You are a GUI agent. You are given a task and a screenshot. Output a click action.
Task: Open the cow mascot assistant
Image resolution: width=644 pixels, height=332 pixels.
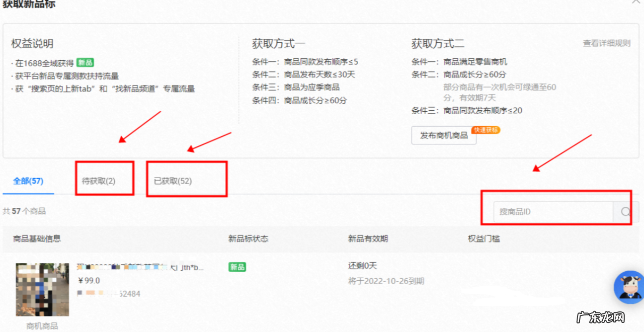pyautogui.click(x=630, y=287)
